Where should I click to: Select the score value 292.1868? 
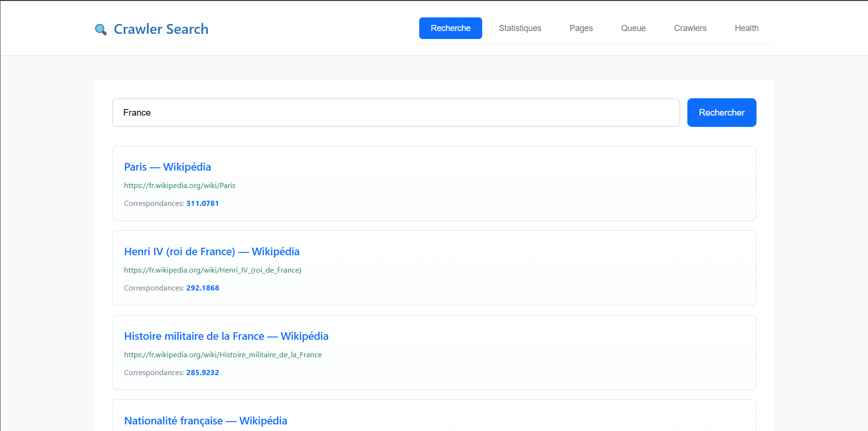pyautogui.click(x=203, y=288)
